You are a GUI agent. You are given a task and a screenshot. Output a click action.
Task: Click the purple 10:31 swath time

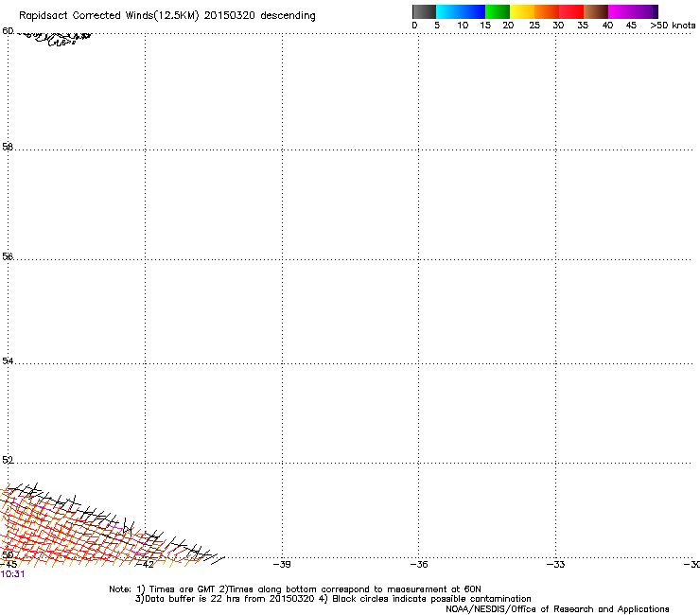tap(12, 574)
